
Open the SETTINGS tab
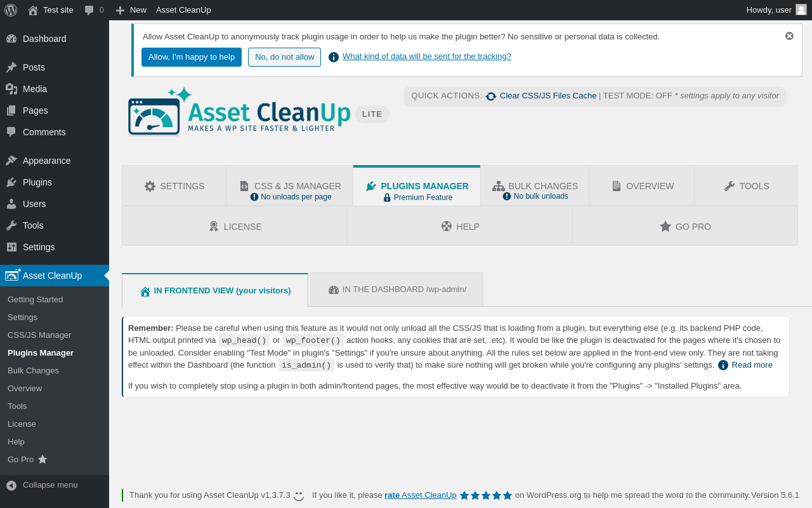(174, 186)
